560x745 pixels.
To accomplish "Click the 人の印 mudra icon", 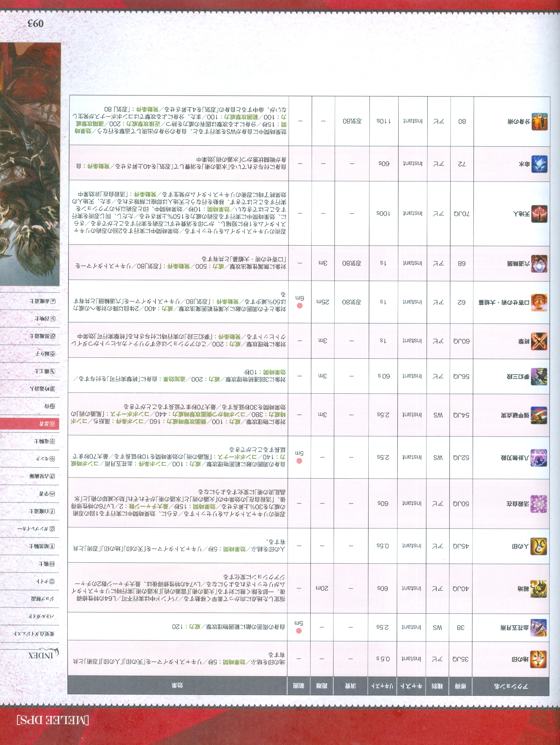I will pos(539,546).
